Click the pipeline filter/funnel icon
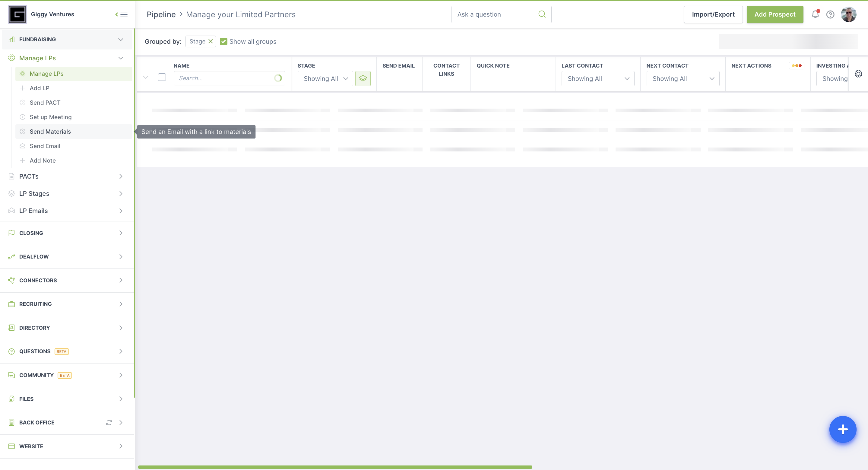The image size is (868, 470). click(x=362, y=78)
